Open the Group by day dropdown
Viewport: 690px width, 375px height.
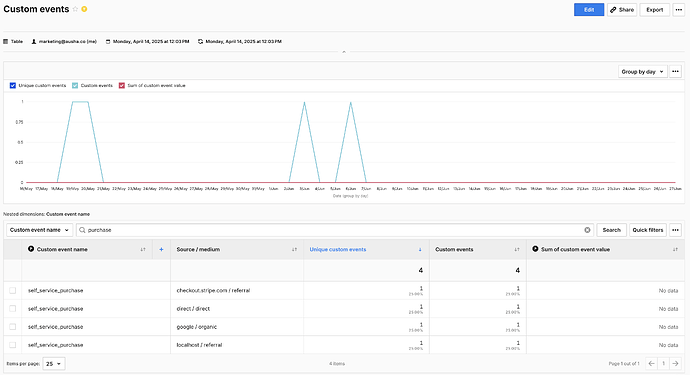pos(642,71)
